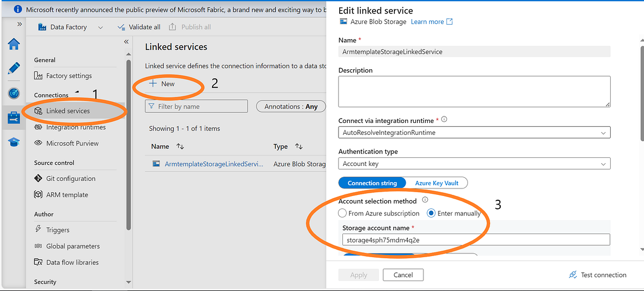The width and height of the screenshot is (644, 291).
Task: Click the Learn more link
Action: [431, 21]
